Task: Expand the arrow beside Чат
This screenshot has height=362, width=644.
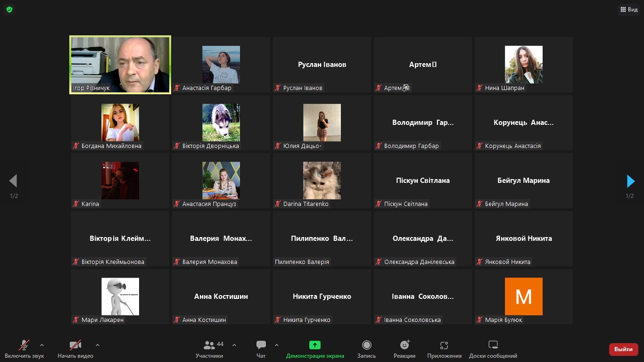Action: tap(277, 345)
